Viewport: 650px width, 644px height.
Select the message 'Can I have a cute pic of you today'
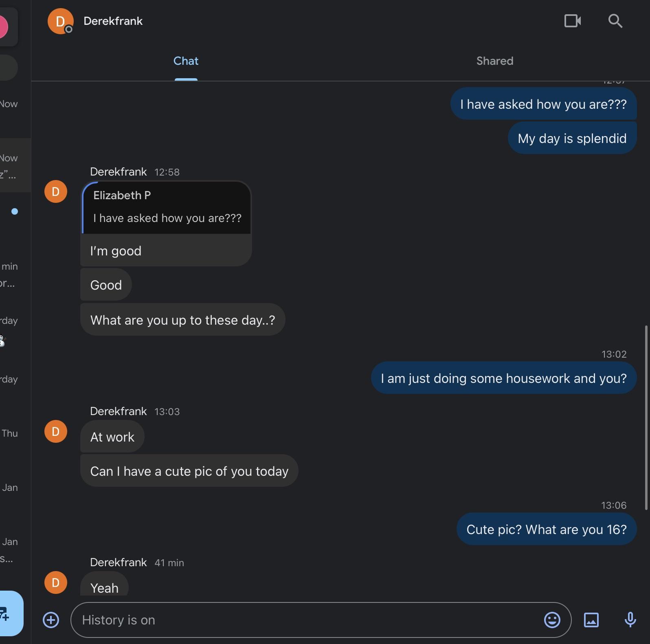pyautogui.click(x=189, y=471)
